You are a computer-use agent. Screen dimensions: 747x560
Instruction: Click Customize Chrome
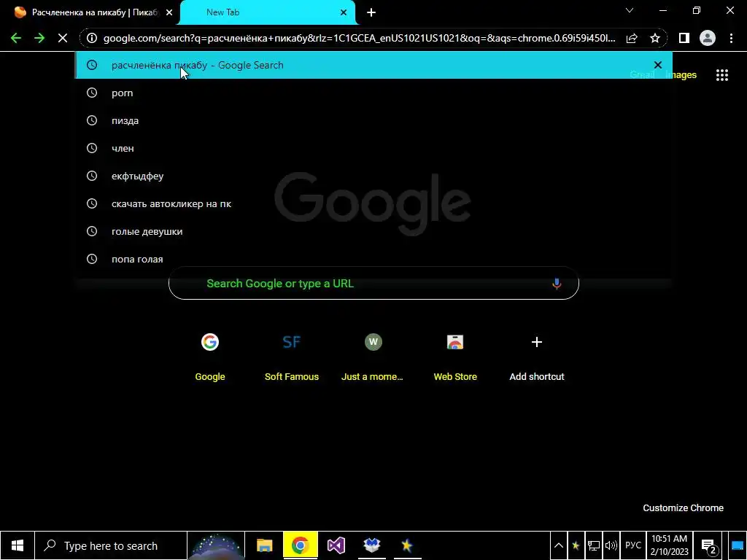click(x=683, y=508)
